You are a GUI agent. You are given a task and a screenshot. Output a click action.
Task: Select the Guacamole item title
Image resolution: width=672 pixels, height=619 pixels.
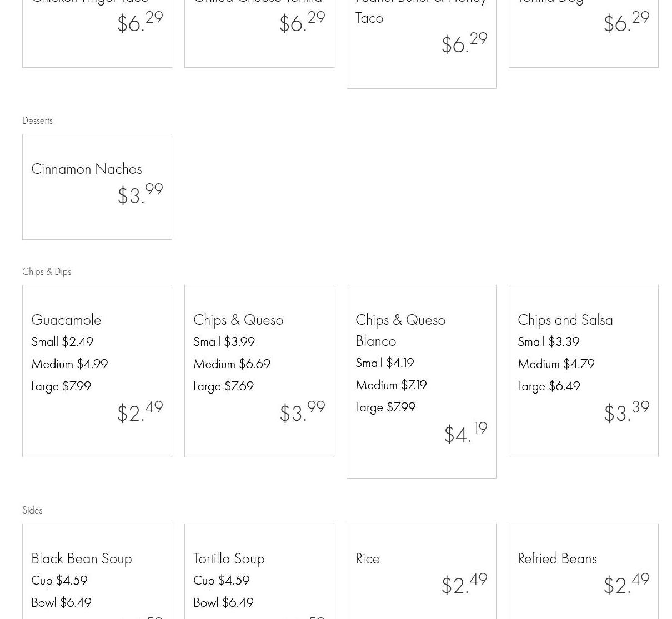(x=66, y=320)
